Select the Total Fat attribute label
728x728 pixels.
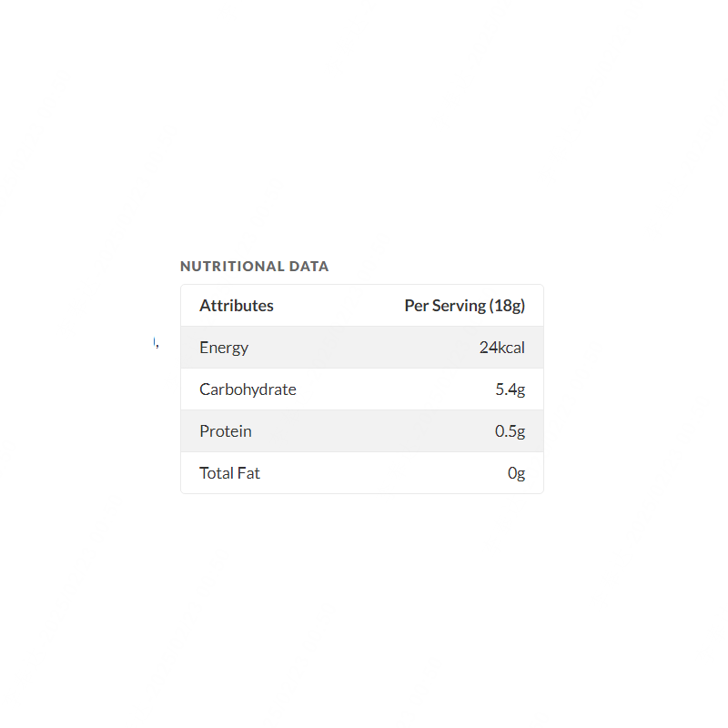[x=229, y=473]
